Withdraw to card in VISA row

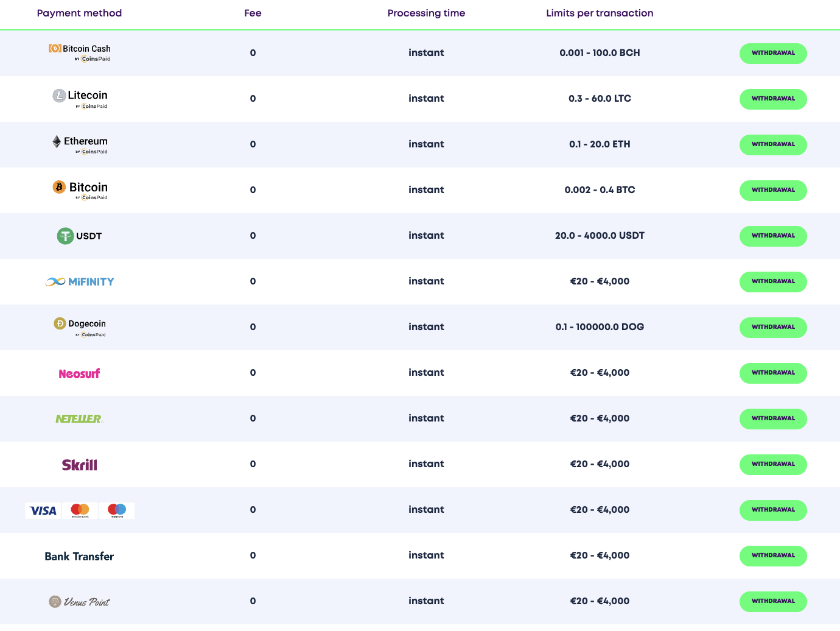point(773,510)
